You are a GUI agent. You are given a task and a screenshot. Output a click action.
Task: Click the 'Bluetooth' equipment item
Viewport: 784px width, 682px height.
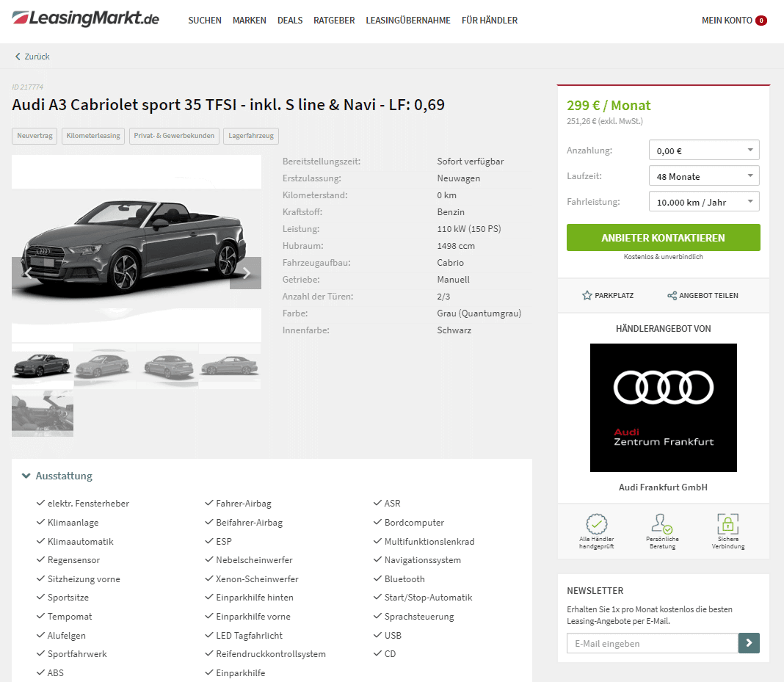pyautogui.click(x=404, y=579)
